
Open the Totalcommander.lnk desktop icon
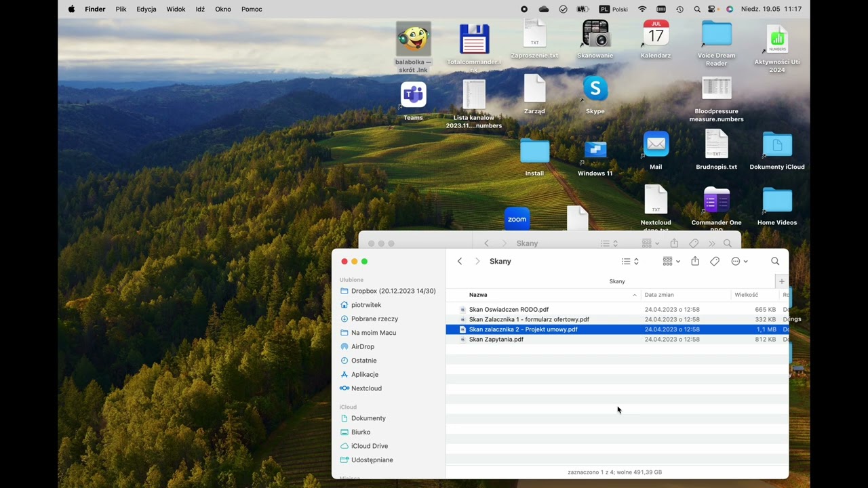point(474,39)
